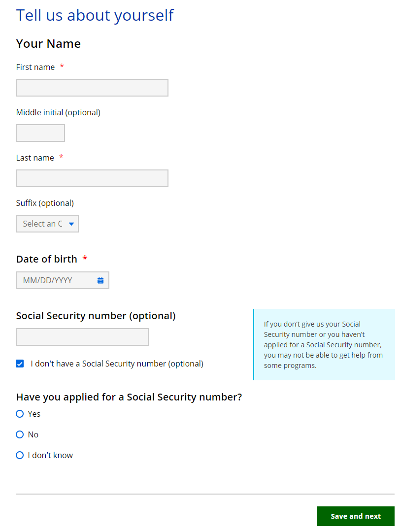This screenshot has height=532, width=400.
Task: Click the "Tell us about yourself" heading
Action: [95, 15]
